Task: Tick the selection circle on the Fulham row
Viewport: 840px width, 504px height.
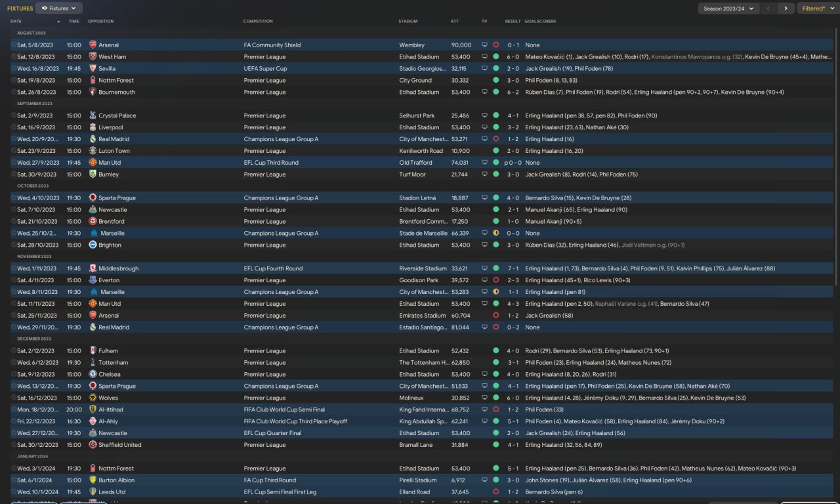Action: tap(13, 351)
